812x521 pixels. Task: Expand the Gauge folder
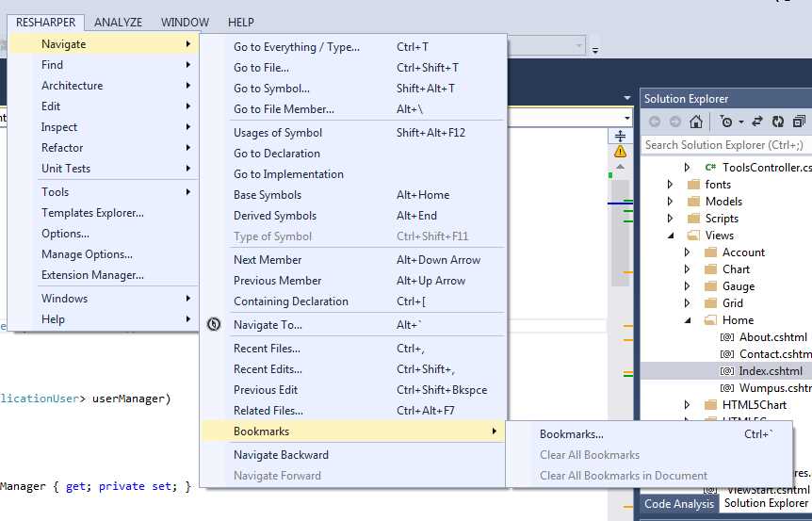[688, 286]
